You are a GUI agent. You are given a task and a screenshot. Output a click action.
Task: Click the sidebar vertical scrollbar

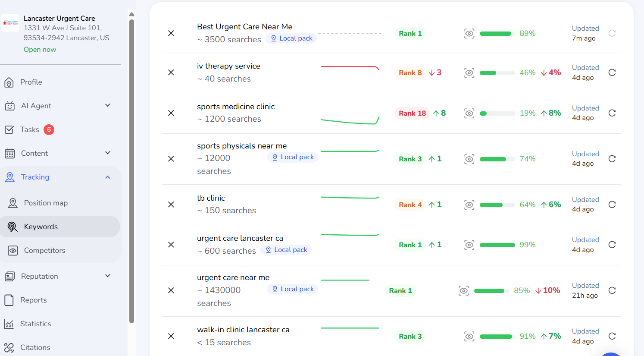click(132, 173)
